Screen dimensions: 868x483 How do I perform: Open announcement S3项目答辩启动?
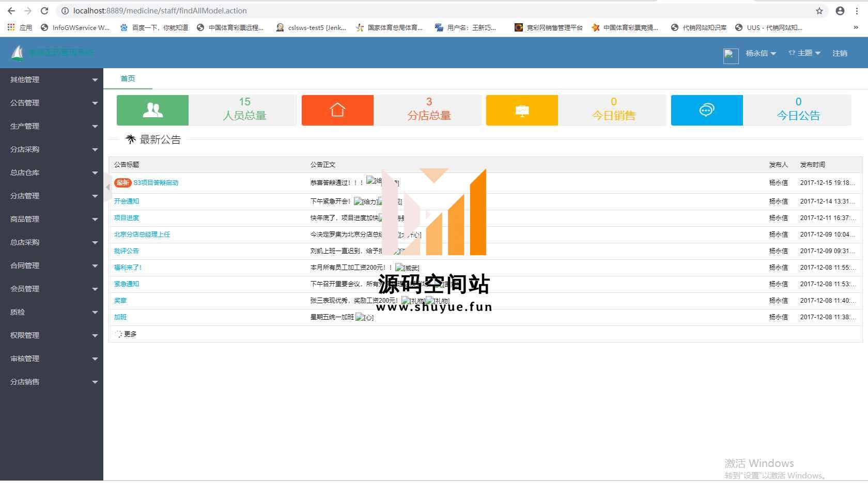click(x=156, y=183)
